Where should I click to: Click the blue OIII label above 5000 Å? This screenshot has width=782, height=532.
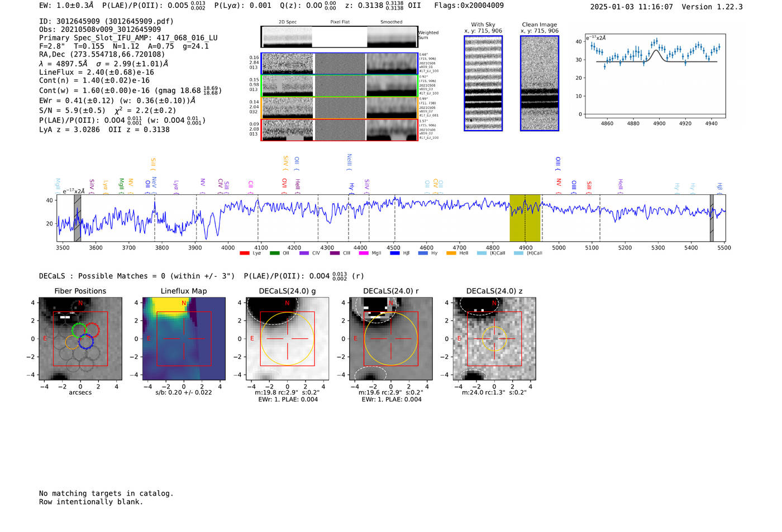(557, 163)
